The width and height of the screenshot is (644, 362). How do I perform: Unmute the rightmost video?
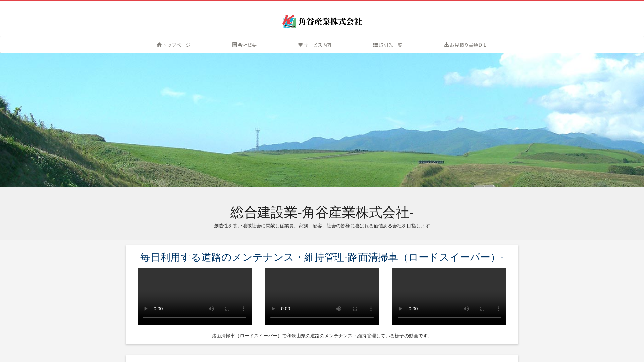[466, 309]
